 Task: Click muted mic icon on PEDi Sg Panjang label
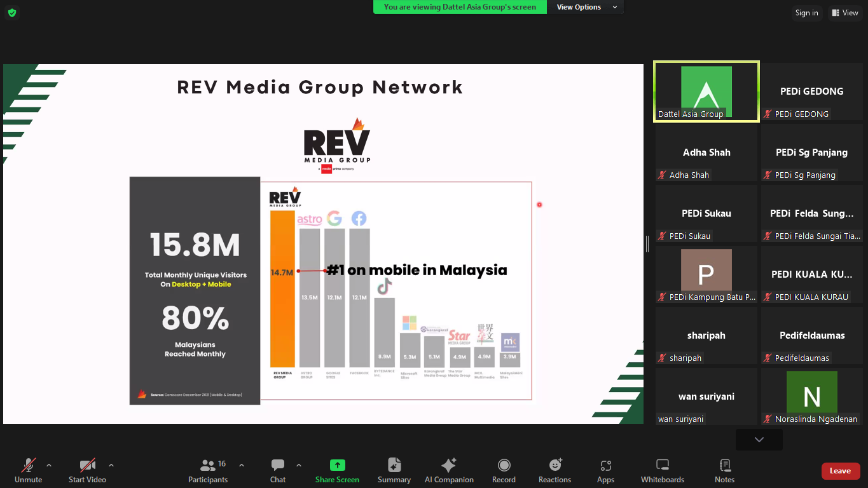pos(768,175)
